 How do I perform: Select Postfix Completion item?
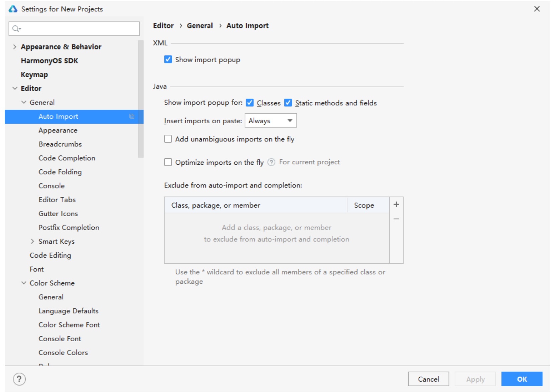(69, 228)
